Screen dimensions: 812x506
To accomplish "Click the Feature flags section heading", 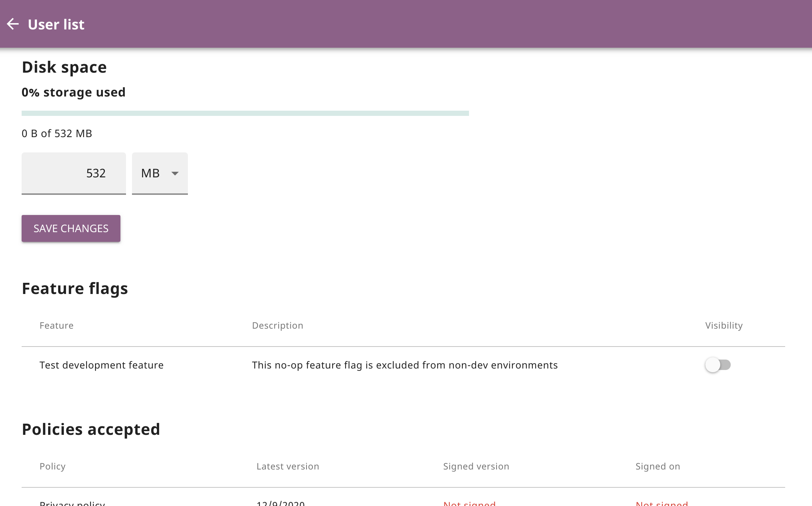I will click(x=75, y=289).
